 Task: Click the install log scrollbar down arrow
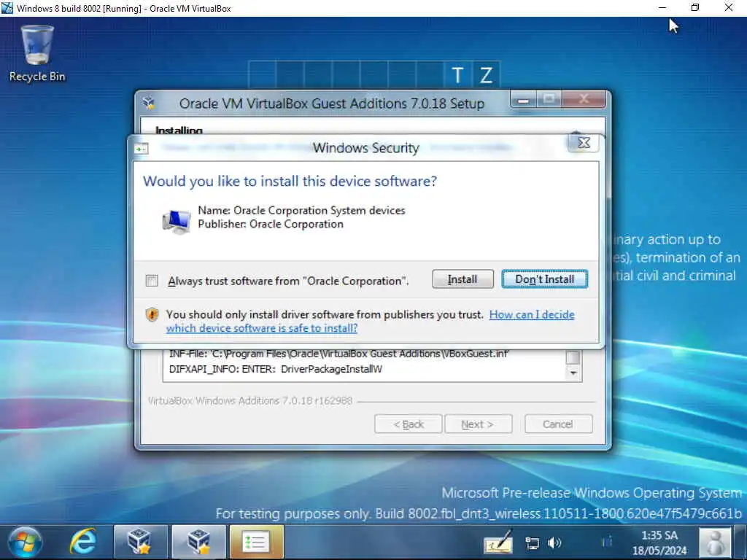tap(573, 373)
